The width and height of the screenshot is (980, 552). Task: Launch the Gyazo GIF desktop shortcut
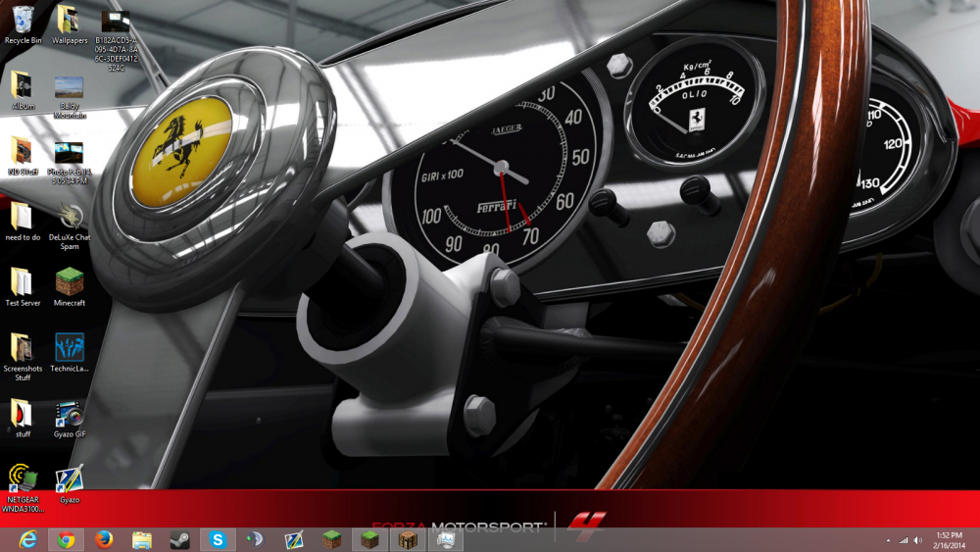pyautogui.click(x=70, y=419)
